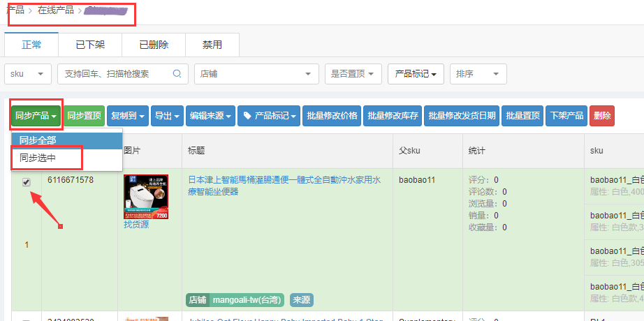This screenshot has height=321, width=644.
Task: Click the toilet product thumbnail image
Action: [145, 197]
